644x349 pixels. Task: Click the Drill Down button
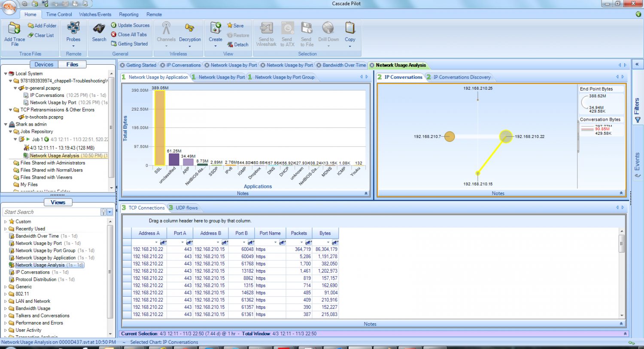point(328,34)
